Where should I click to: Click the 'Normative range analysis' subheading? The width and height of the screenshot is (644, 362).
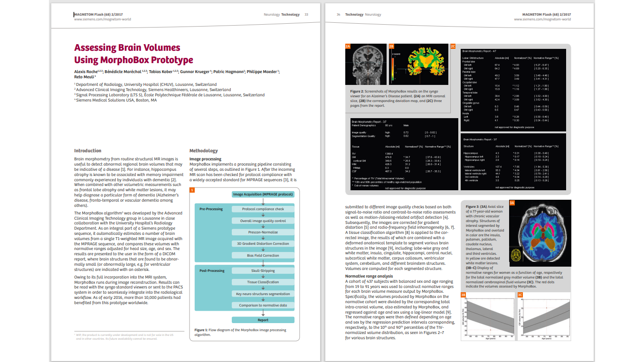(369, 276)
